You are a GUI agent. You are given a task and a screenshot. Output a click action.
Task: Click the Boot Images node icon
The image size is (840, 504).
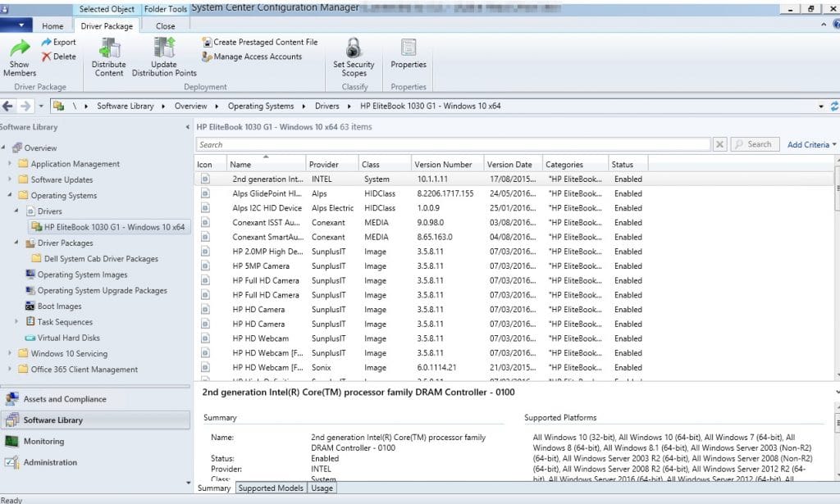[x=30, y=306]
